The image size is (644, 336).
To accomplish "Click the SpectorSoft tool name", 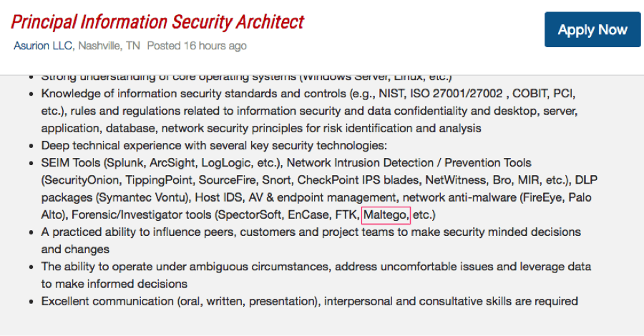I will tap(250, 214).
